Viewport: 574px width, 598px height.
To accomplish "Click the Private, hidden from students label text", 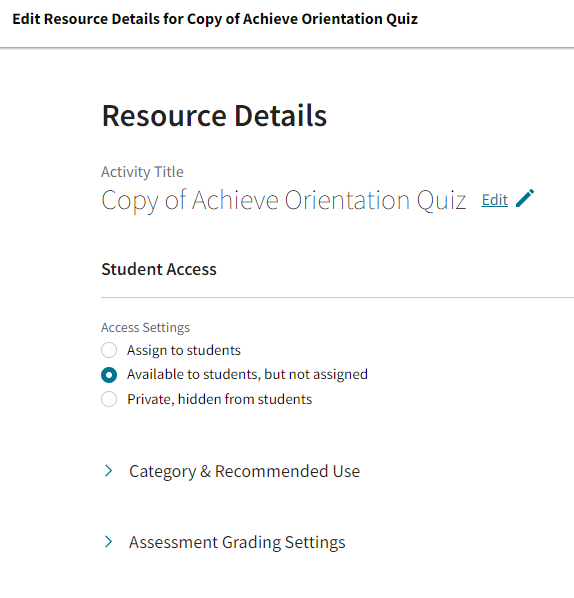I will pos(220,399).
